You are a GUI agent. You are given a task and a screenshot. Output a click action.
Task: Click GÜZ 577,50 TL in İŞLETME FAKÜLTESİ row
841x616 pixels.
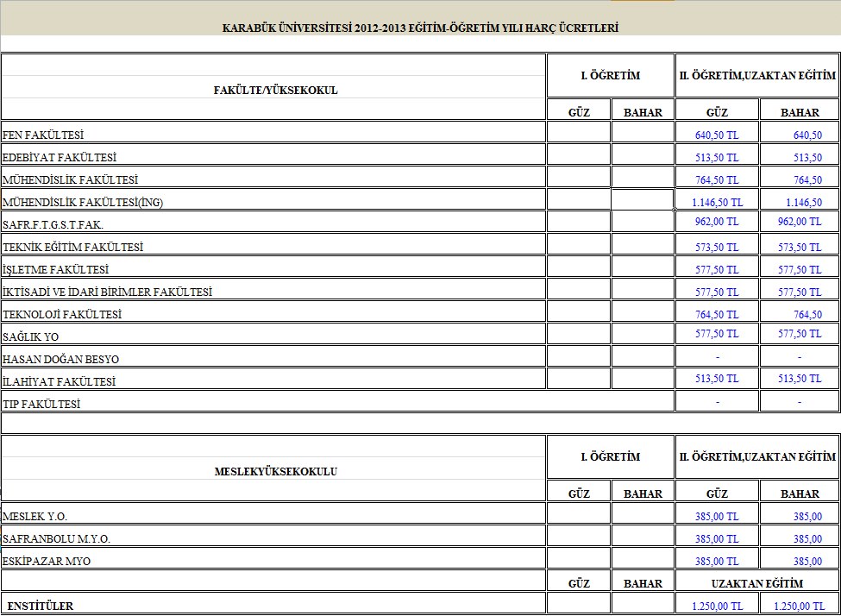717,270
